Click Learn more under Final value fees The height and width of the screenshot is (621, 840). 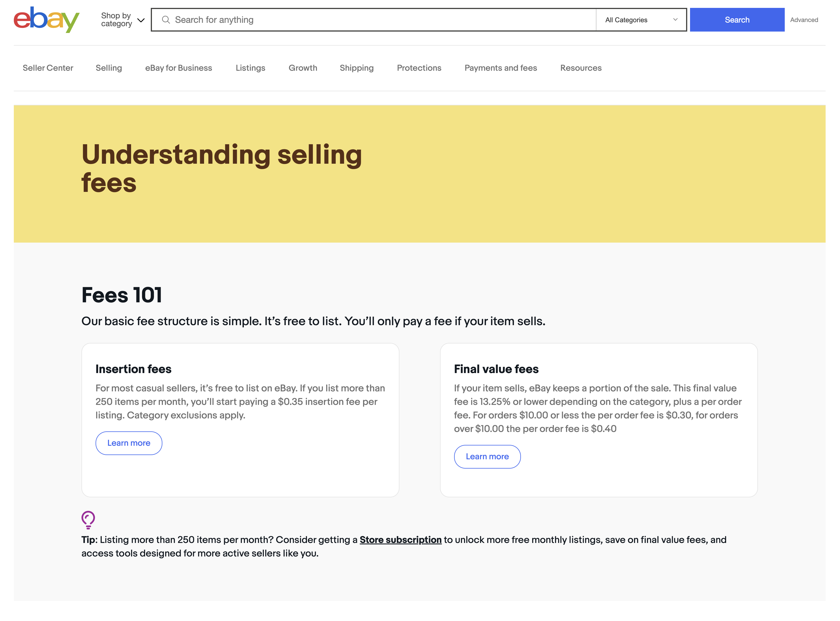pos(487,456)
